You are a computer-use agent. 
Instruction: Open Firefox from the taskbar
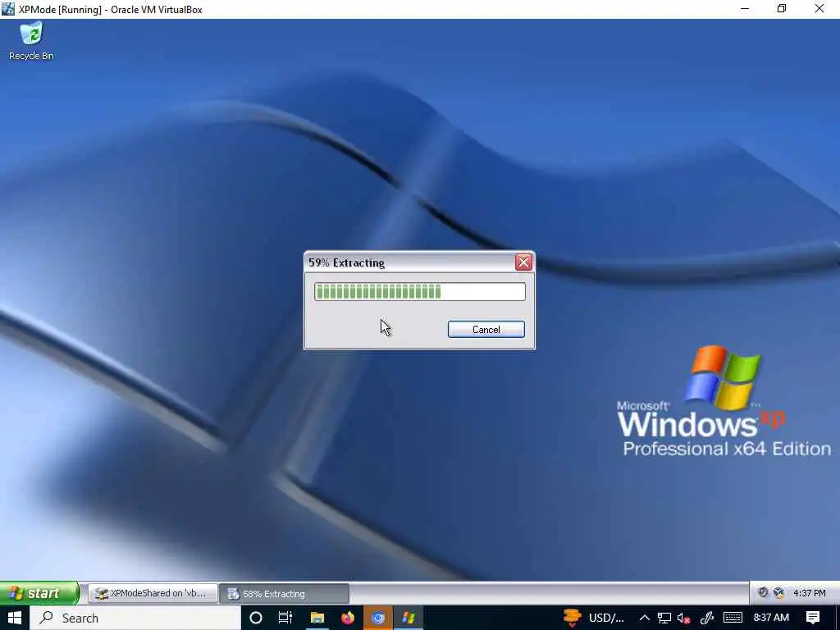(348, 618)
